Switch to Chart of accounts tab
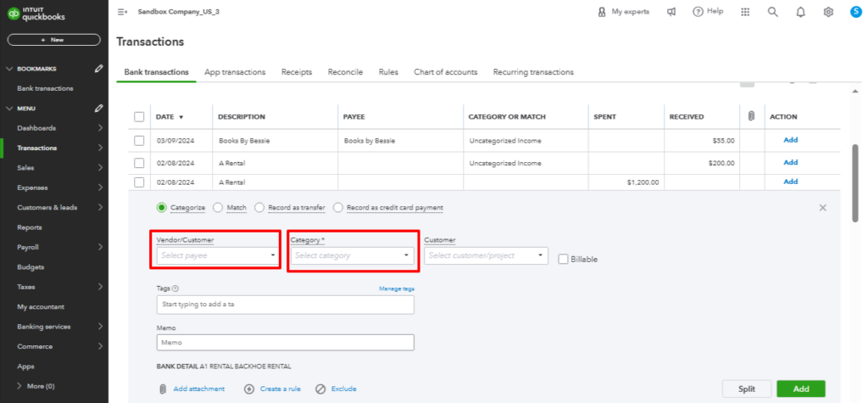The width and height of the screenshot is (868, 403). click(x=446, y=72)
